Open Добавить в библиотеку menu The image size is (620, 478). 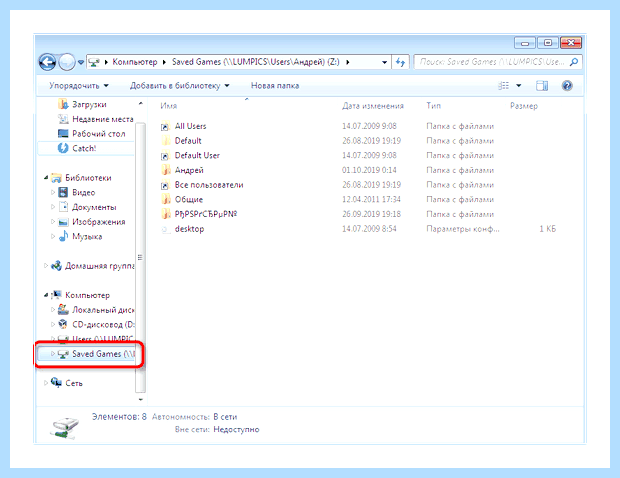coord(180,85)
